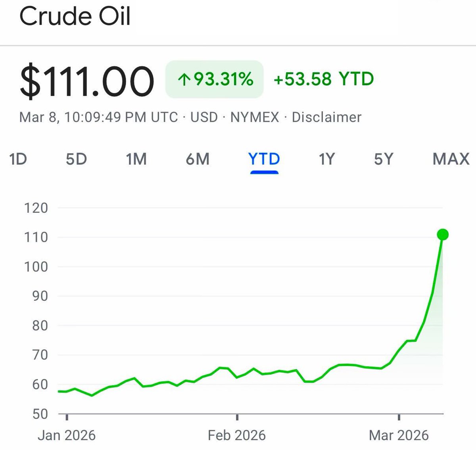
Task: Select the 1D time range tab
Action: pyautogui.click(x=18, y=159)
